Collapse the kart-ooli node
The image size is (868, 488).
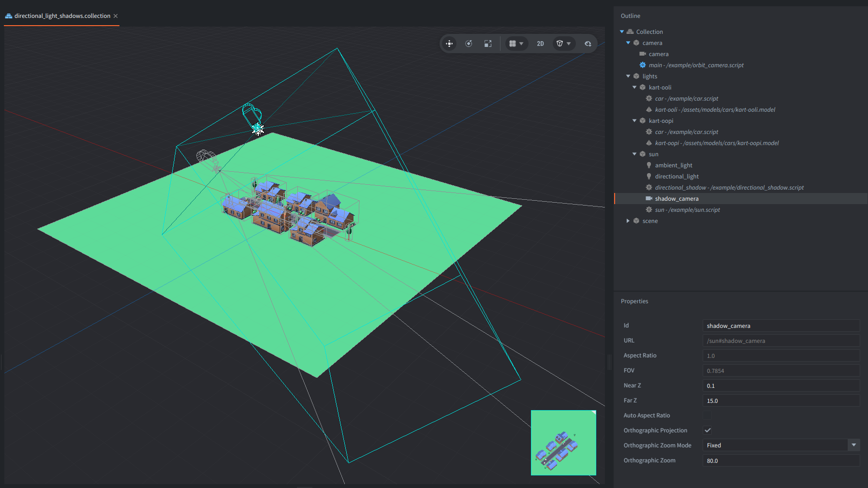[x=634, y=88]
